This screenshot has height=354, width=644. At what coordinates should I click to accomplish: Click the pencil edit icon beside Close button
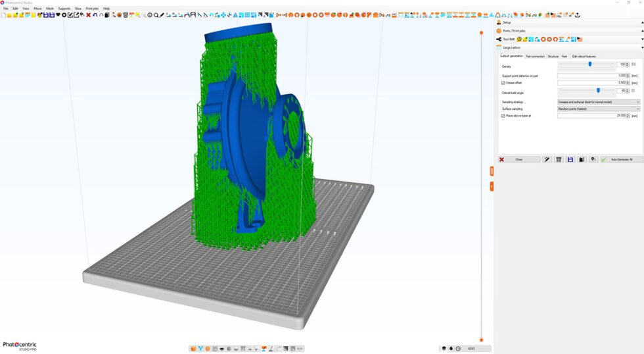pyautogui.click(x=547, y=159)
